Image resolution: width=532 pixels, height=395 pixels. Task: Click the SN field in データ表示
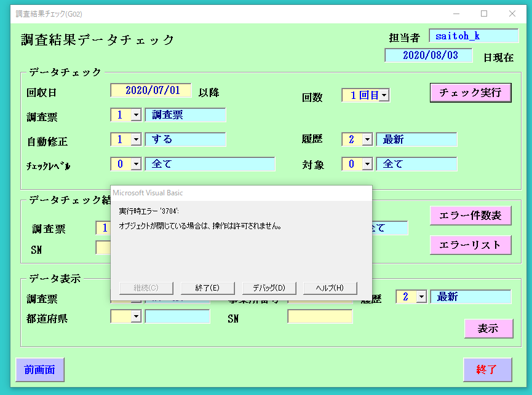point(320,316)
